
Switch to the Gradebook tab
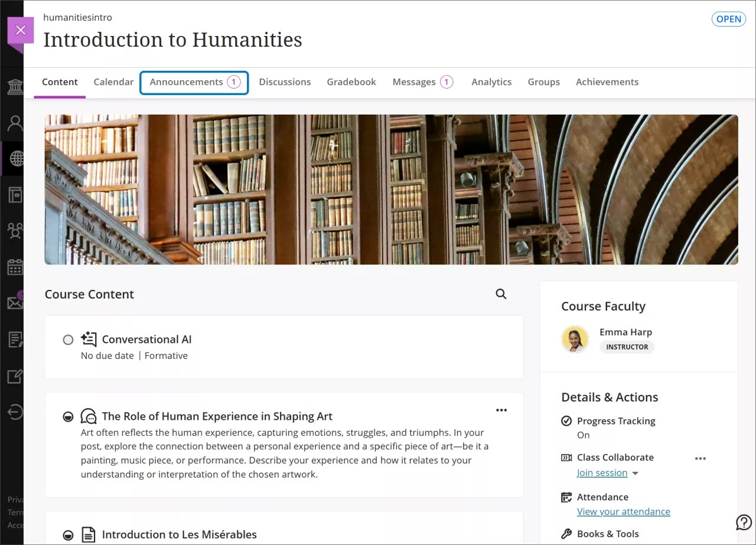pos(351,81)
